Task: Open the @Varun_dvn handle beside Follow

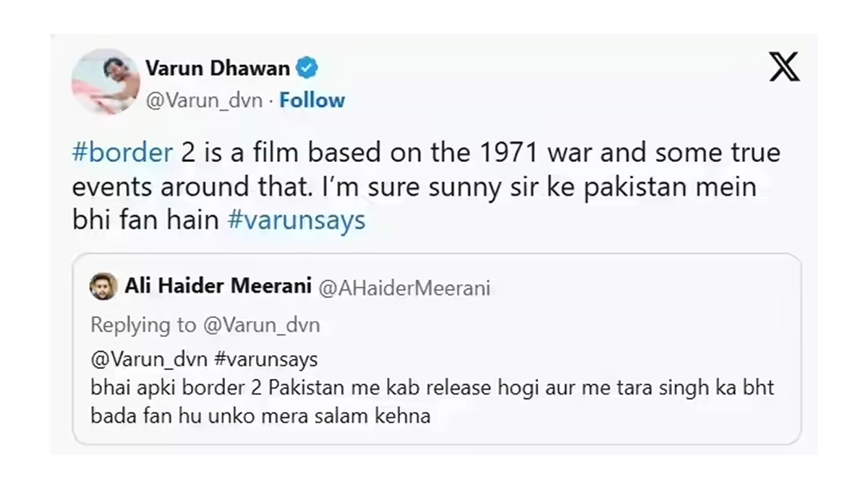Action: (204, 100)
